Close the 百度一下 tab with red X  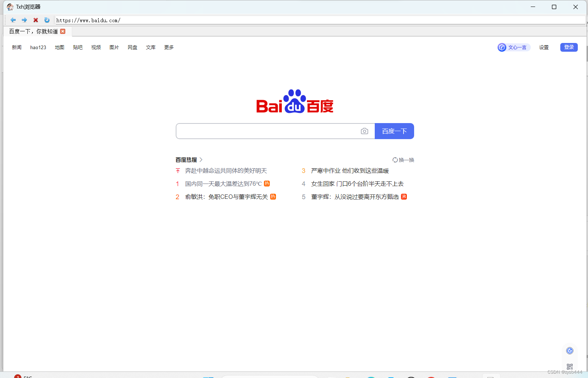pos(63,31)
